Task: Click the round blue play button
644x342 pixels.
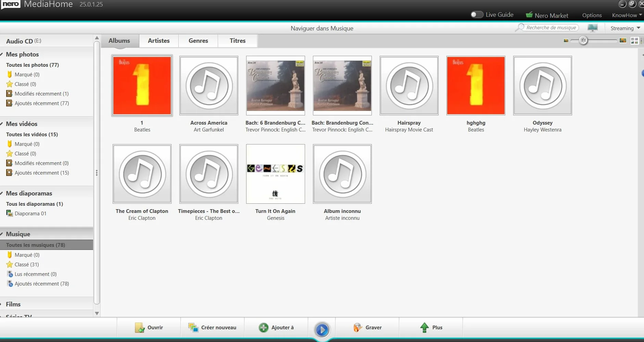Action: coord(322,330)
